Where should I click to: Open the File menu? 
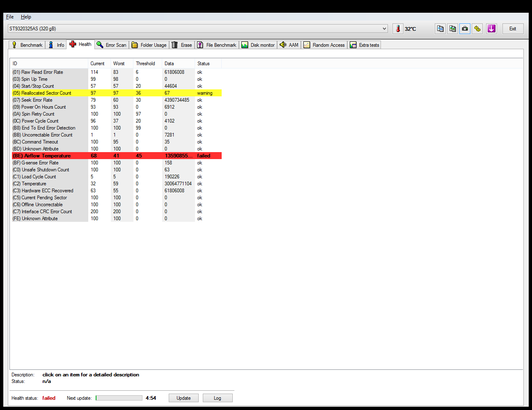(10, 17)
